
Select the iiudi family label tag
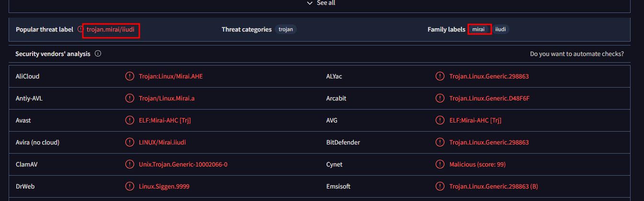[500, 29]
